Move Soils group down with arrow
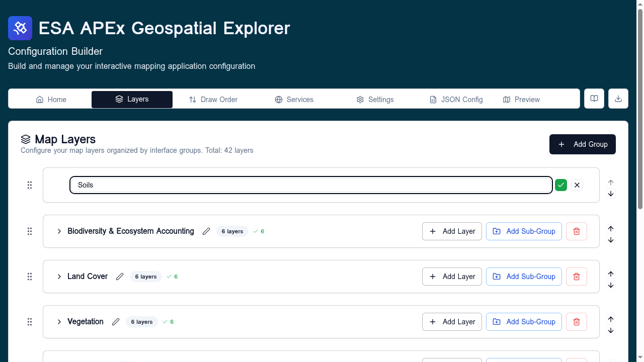 pos(611,194)
